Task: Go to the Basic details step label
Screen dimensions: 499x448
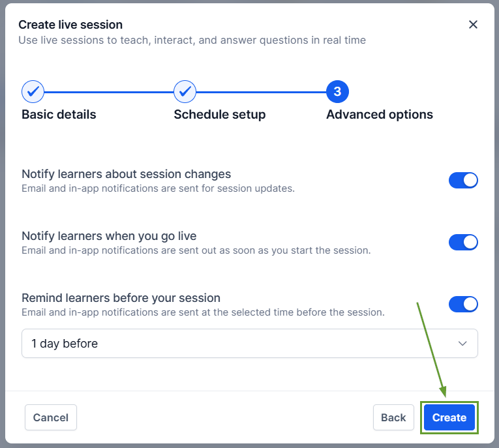Action: [x=59, y=115]
